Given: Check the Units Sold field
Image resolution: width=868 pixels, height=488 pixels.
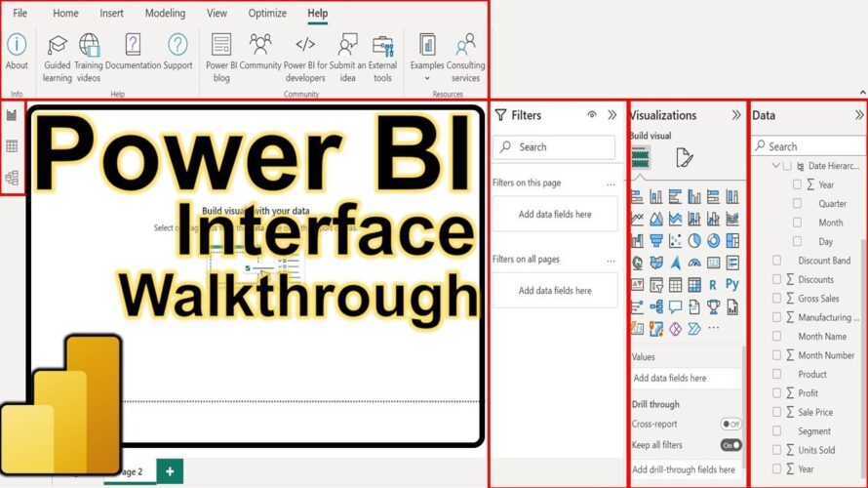Looking at the screenshot, I should 776,450.
